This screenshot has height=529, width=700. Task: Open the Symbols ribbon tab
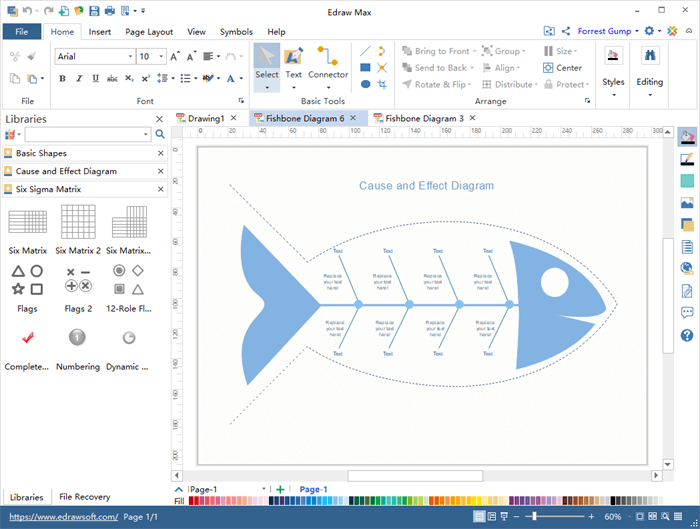tap(236, 32)
